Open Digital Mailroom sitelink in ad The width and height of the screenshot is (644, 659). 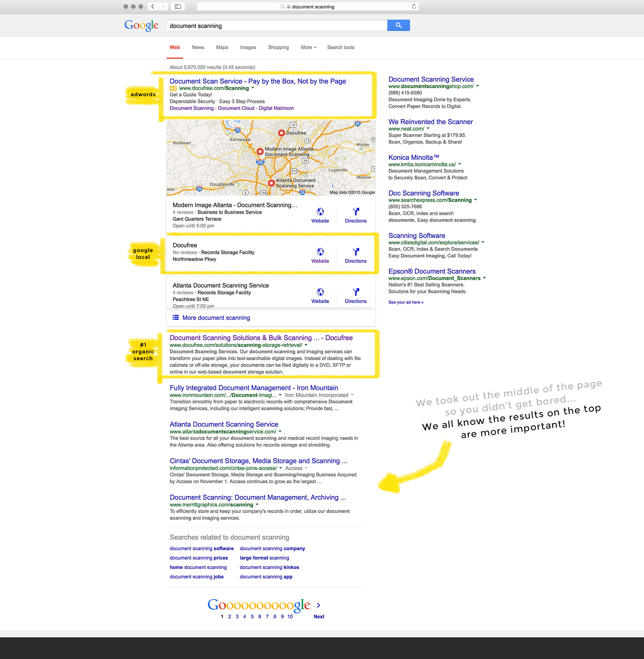pos(276,108)
